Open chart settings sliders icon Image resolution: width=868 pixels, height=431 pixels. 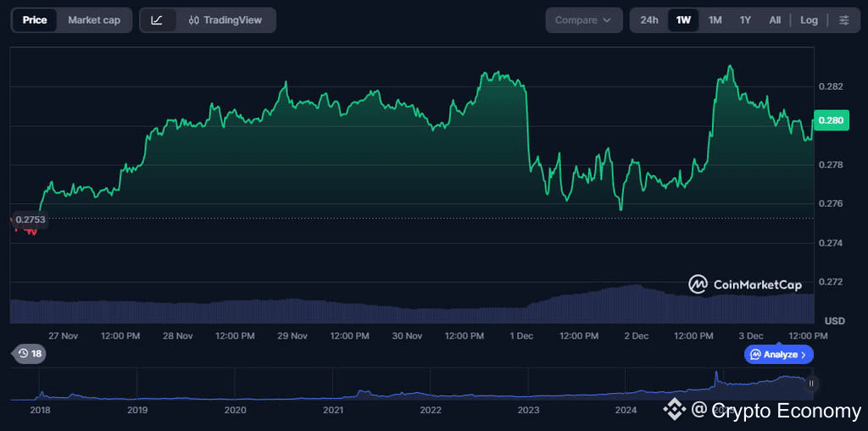843,20
